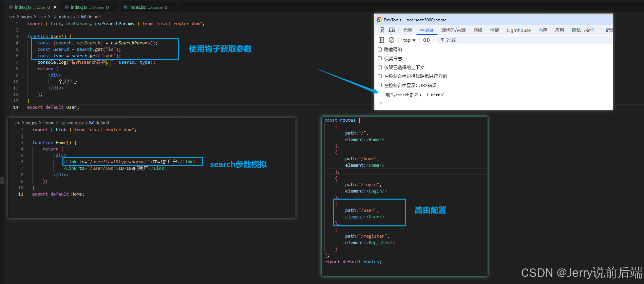Screen dimensions: 644x284
Task: Open the 元素 (Elements) DevTools tab
Action: [408, 30]
